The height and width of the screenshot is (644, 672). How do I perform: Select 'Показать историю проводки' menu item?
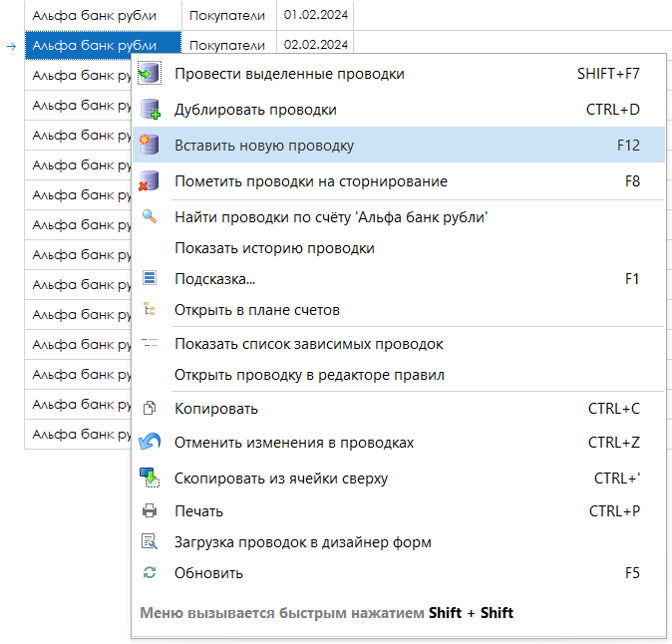[x=274, y=248]
